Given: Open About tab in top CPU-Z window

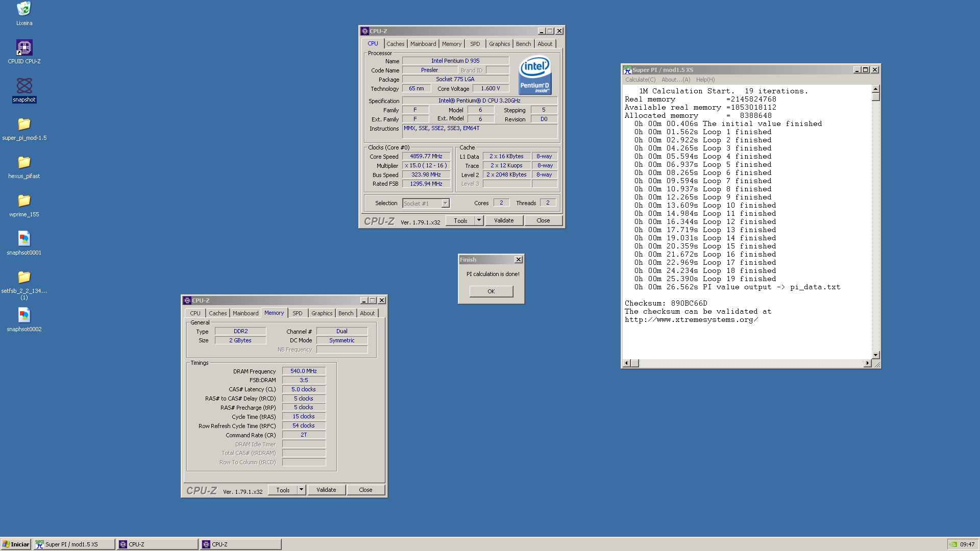Looking at the screenshot, I should 545,44.
